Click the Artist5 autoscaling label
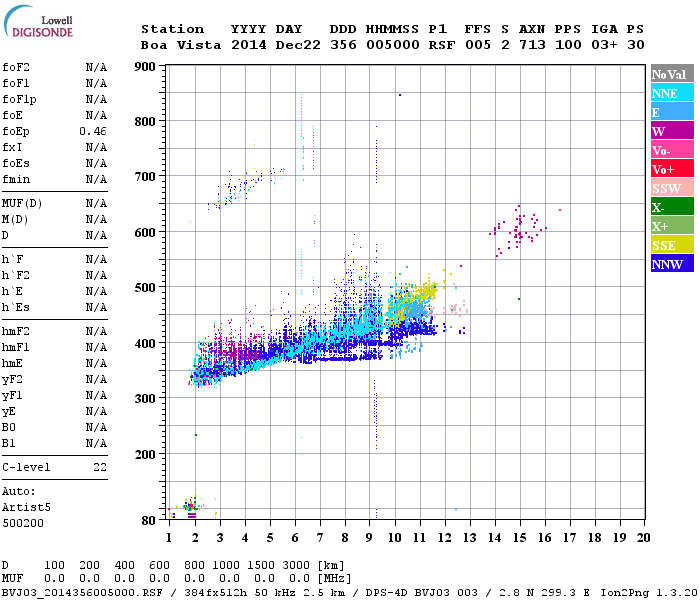 [x=26, y=508]
